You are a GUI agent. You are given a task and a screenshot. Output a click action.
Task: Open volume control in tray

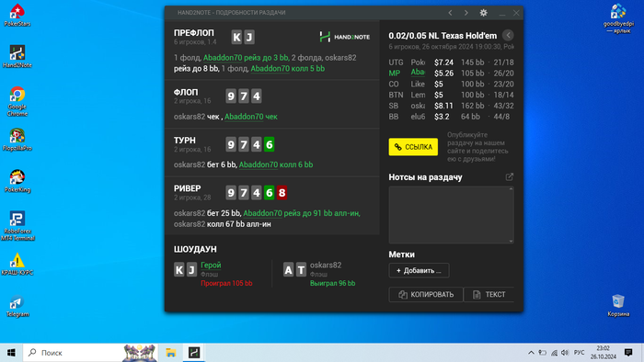pyautogui.click(x=565, y=353)
